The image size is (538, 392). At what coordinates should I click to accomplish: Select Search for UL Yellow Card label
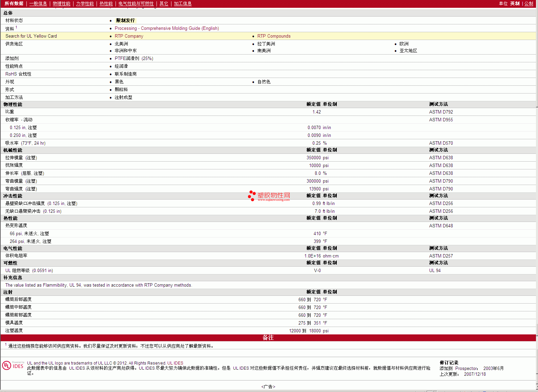[x=31, y=36]
